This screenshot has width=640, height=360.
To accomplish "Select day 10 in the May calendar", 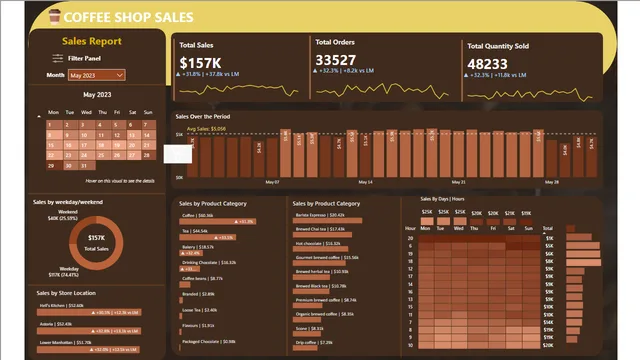I will tap(86, 135).
